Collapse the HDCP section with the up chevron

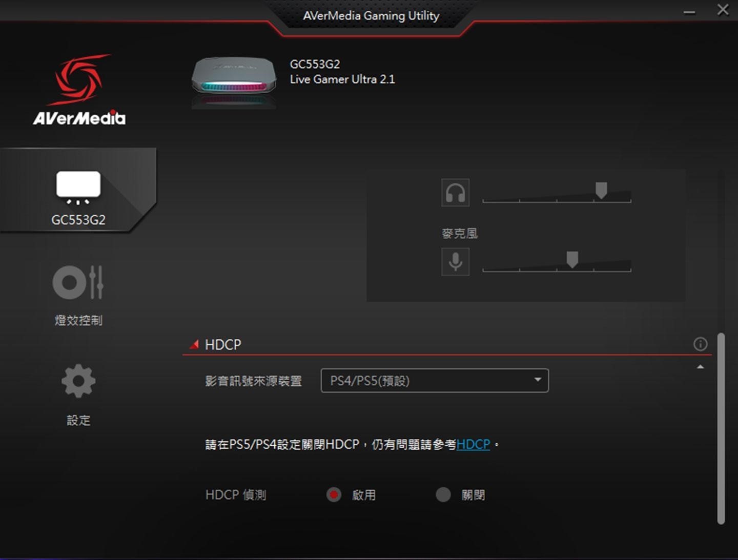(x=700, y=366)
